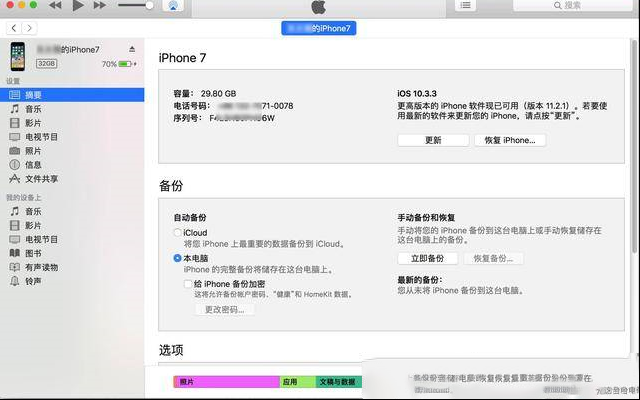
Task: Click the vertical scrollbar on the right
Action: pos(634,147)
